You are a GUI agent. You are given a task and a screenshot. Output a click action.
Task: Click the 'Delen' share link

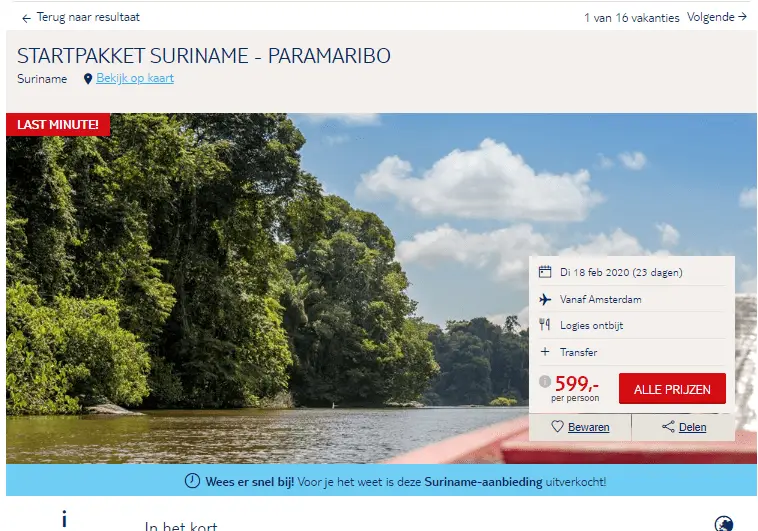point(692,427)
